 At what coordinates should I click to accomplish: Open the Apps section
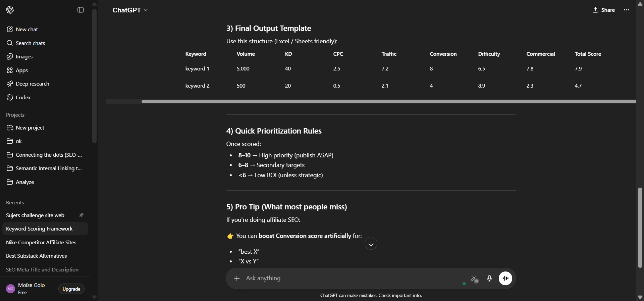tap(22, 70)
